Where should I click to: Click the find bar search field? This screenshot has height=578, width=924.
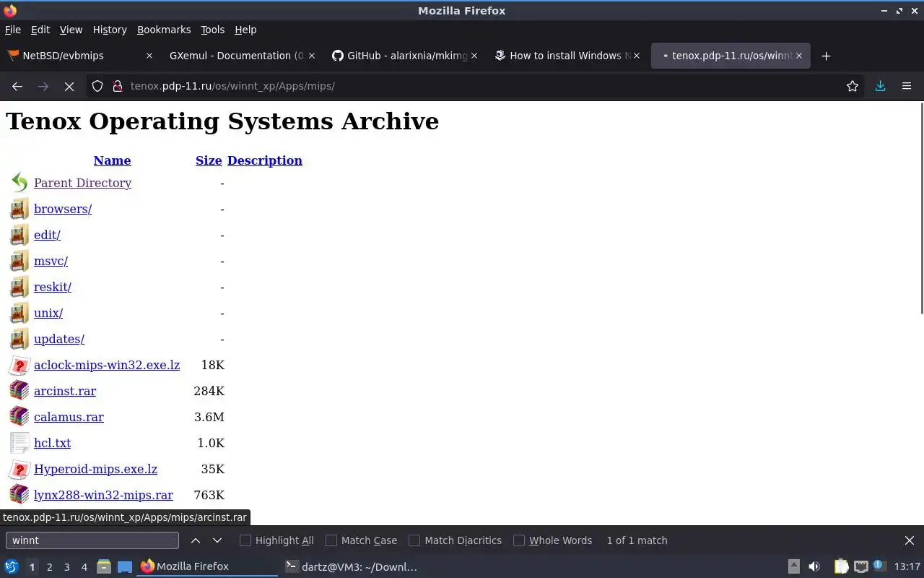click(x=92, y=540)
